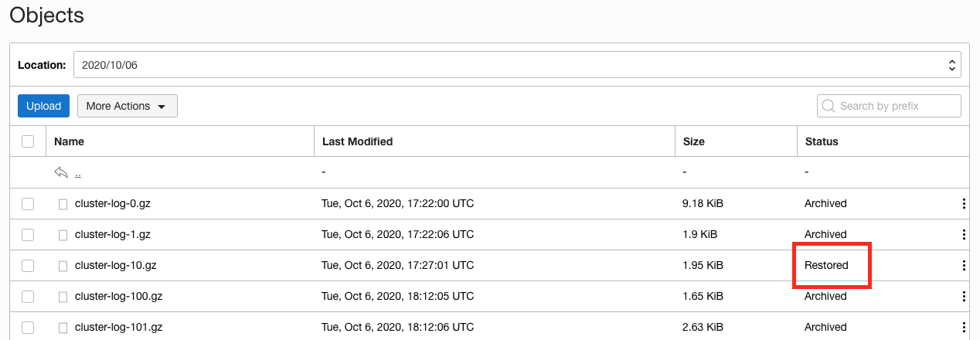The height and width of the screenshot is (340, 980).
Task: Open kebab menu for cluster-log-10.gz
Action: [964, 266]
